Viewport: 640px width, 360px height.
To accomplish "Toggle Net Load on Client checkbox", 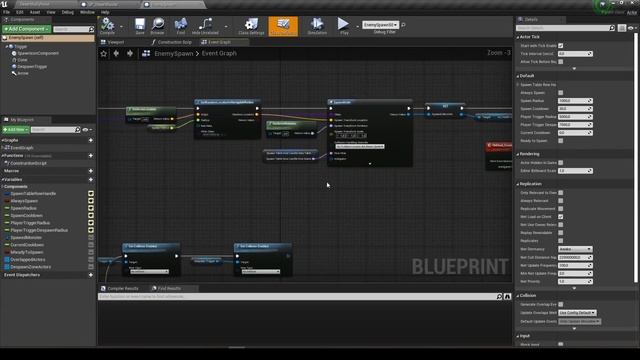I will pos(560,217).
